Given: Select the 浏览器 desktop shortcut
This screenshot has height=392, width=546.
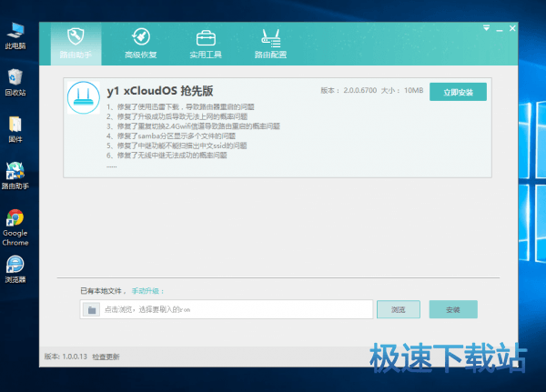Looking at the screenshot, I should (x=15, y=269).
